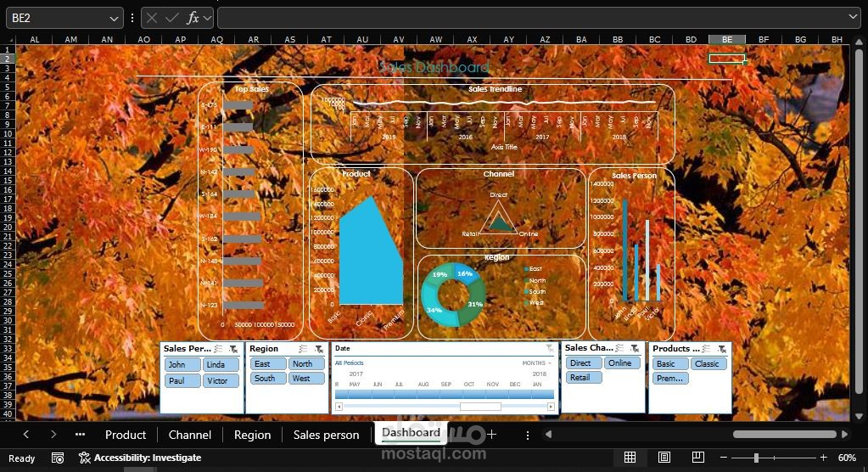Click the three-dot handle beside Name Box
The image size is (868, 472).
[x=132, y=19]
